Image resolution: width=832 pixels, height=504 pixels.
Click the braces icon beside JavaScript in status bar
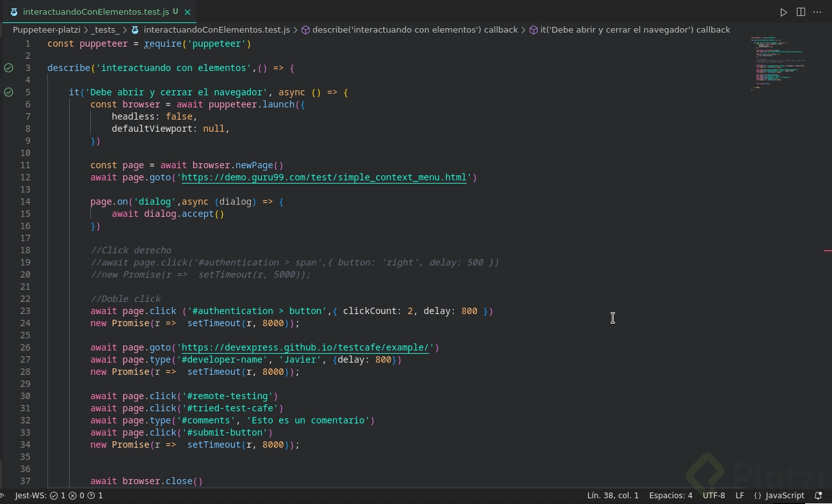click(758, 496)
